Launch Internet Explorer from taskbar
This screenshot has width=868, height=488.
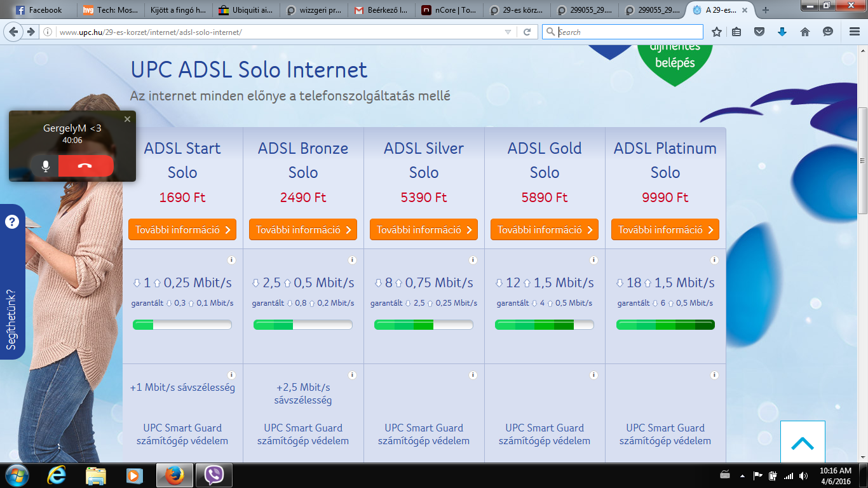pyautogui.click(x=57, y=475)
